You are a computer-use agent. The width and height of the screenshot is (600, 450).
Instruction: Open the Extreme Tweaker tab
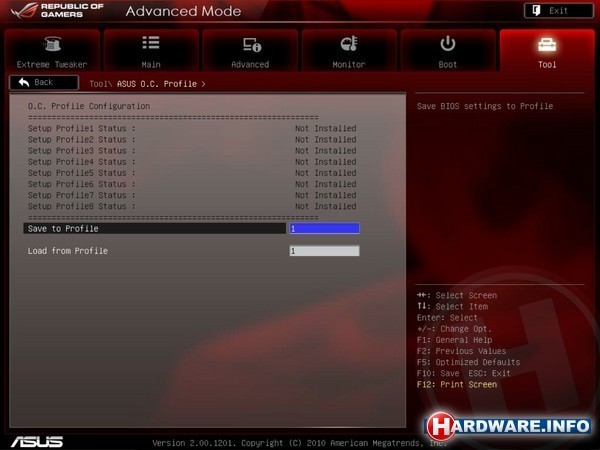[x=52, y=50]
